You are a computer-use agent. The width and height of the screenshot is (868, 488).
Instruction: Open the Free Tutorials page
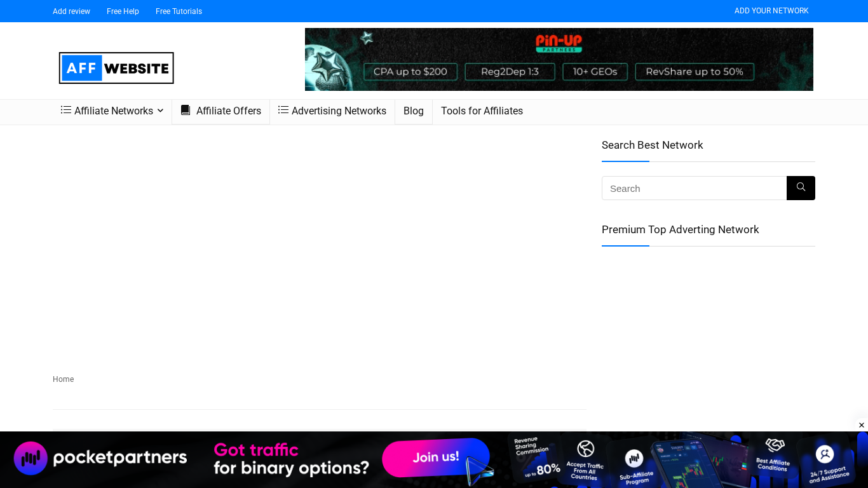[179, 11]
